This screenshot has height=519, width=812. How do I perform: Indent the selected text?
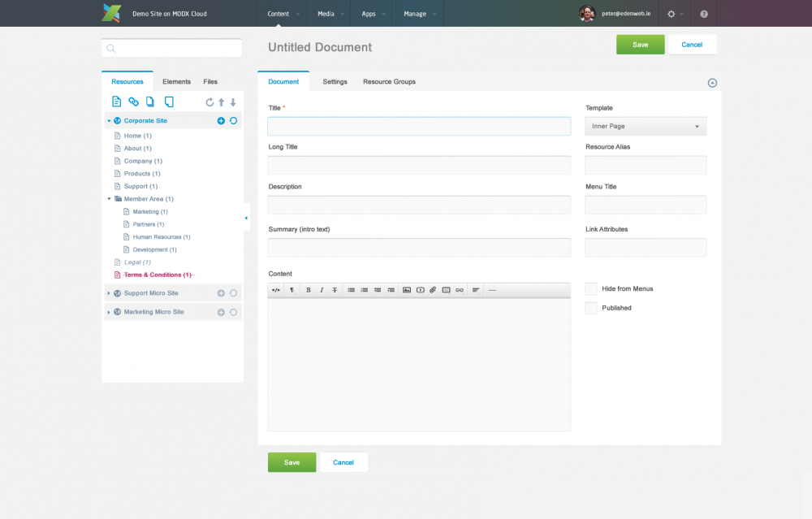pos(391,290)
